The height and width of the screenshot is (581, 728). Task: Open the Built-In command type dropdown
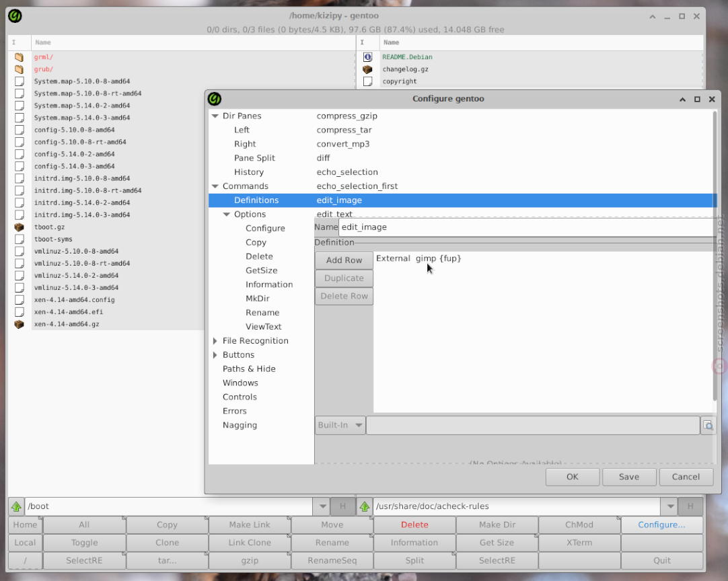(x=340, y=425)
